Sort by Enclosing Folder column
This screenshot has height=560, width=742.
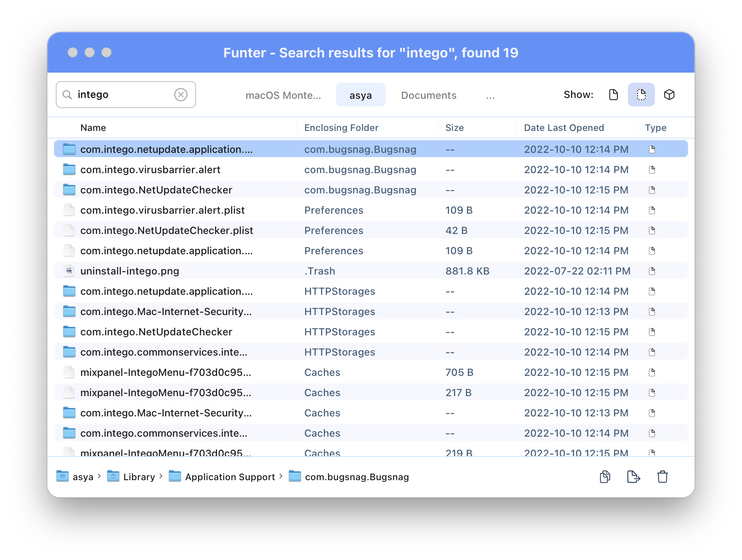click(341, 128)
